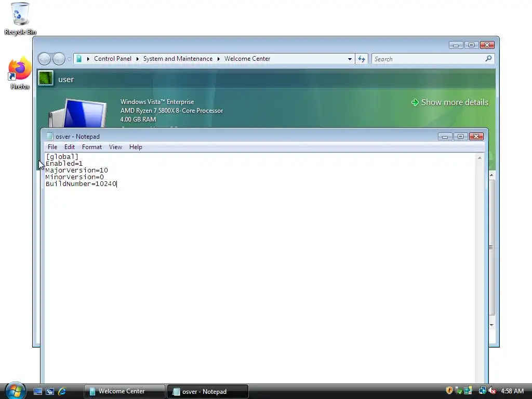Click the MinorVersion=0 line in Notepad
This screenshot has width=532, height=399.
(x=75, y=177)
